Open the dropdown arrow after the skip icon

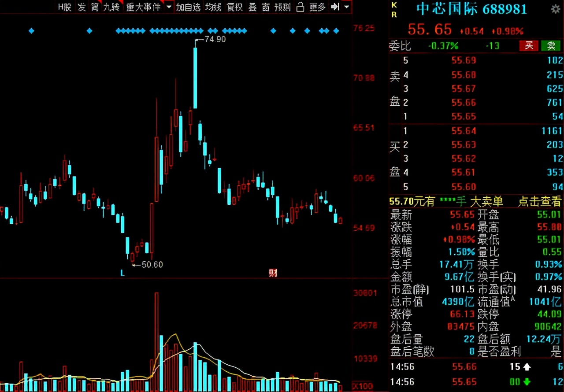click(x=347, y=7)
